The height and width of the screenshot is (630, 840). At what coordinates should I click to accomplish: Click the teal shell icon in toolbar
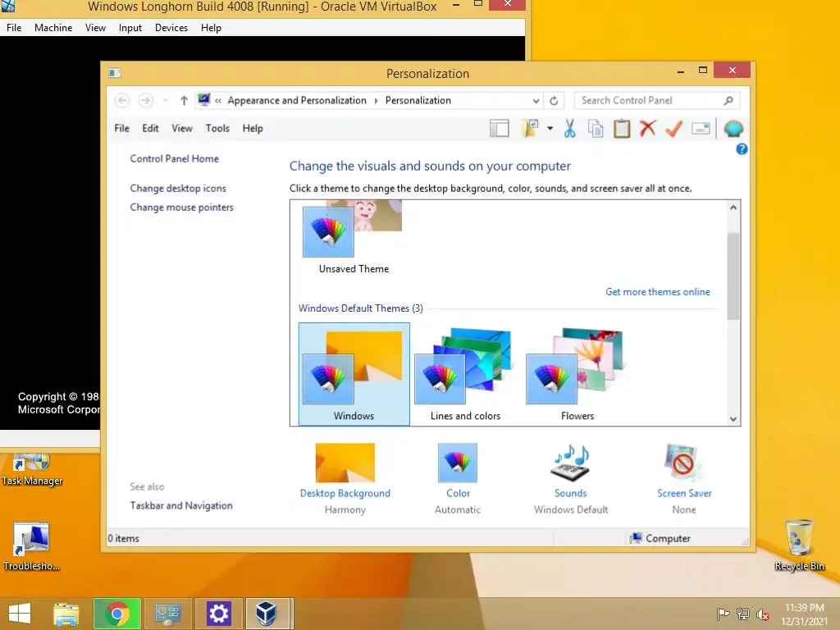coord(733,129)
